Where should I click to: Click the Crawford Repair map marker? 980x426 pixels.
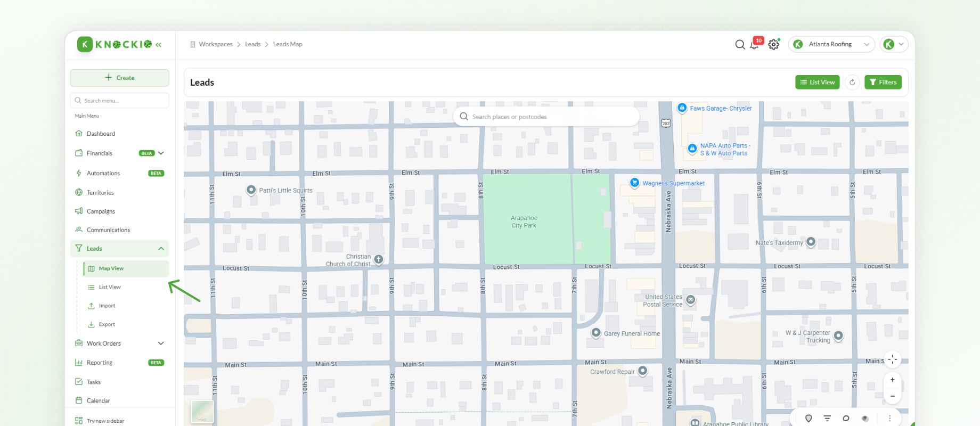coord(643,371)
